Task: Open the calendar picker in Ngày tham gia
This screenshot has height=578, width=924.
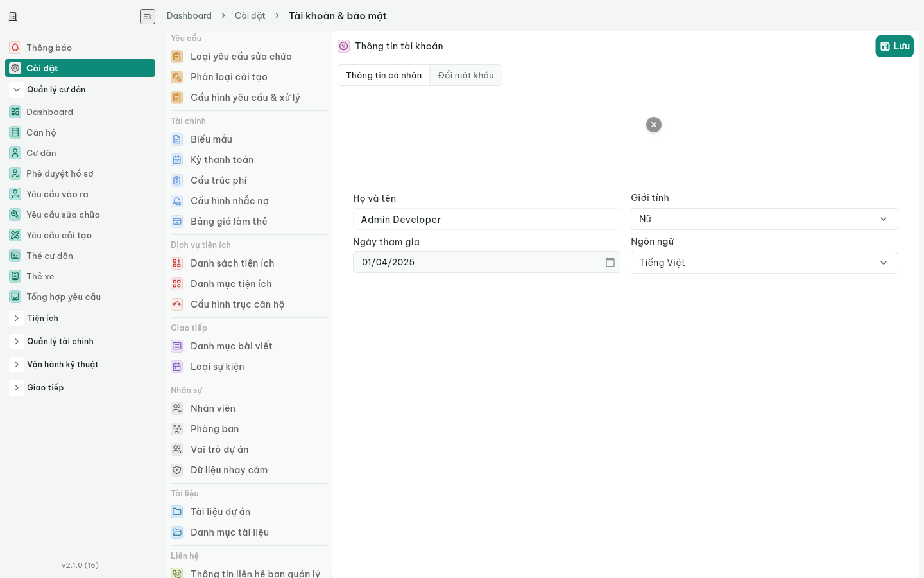Action: pyautogui.click(x=610, y=262)
